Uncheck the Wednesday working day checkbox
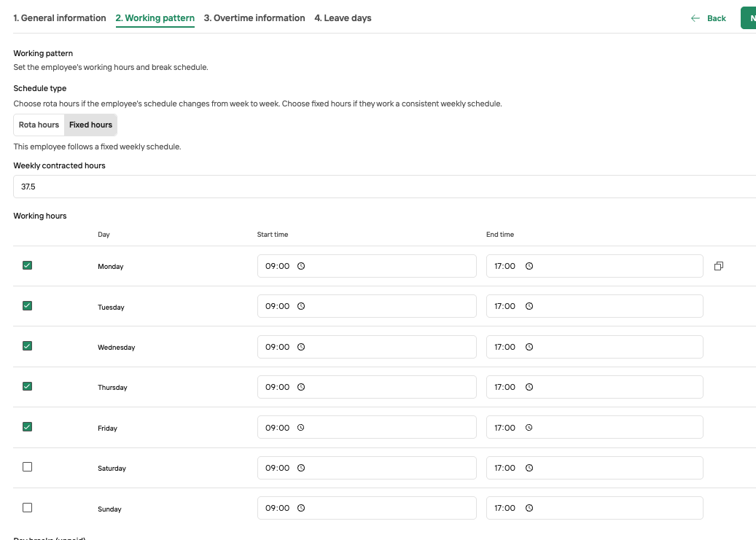Image resolution: width=756 pixels, height=540 pixels. 28,345
